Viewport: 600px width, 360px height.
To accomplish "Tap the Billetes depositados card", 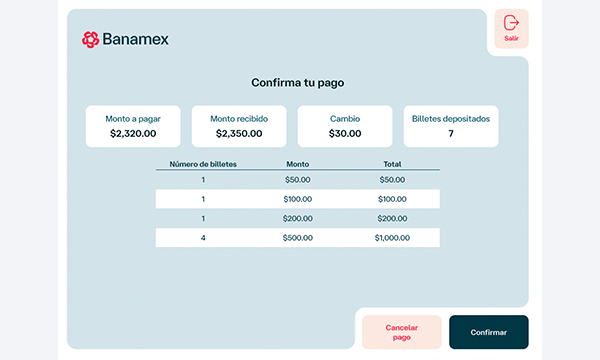I will pos(451,126).
